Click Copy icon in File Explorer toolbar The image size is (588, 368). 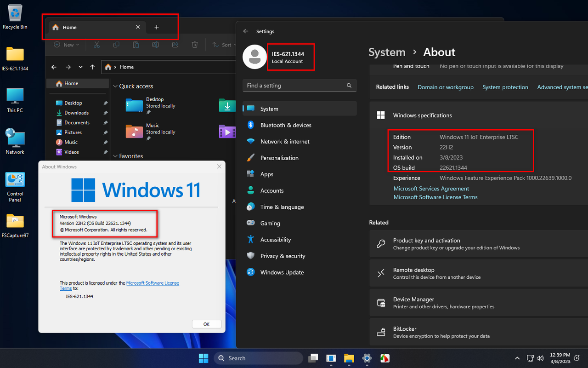116,45
